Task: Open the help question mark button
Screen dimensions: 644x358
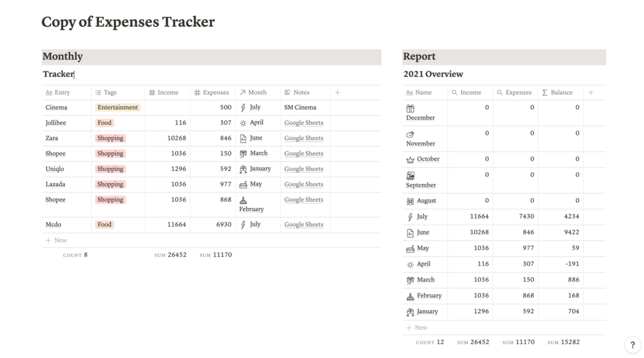Action: point(632,345)
